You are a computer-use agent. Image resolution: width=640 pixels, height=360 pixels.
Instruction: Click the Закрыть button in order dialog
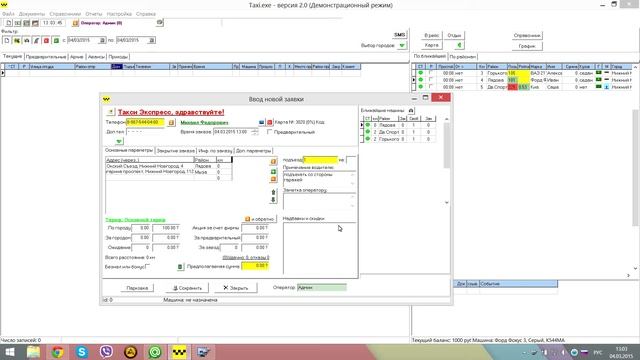tap(236, 288)
